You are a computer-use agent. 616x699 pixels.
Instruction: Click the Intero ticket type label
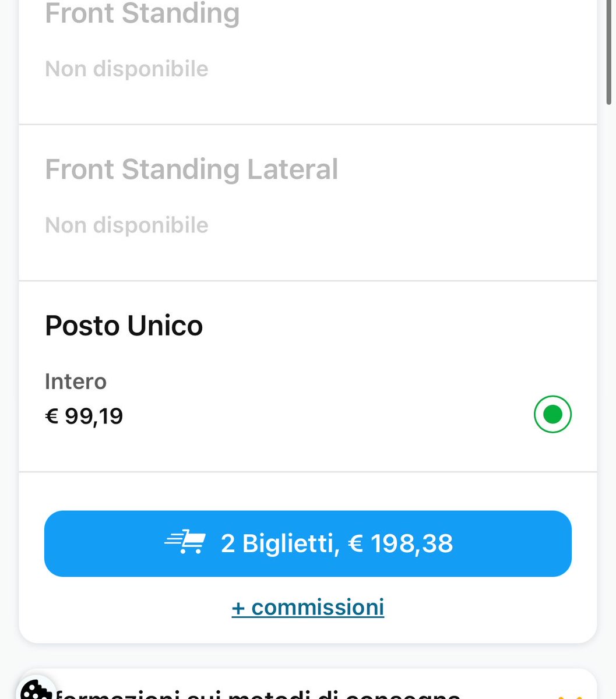76,382
